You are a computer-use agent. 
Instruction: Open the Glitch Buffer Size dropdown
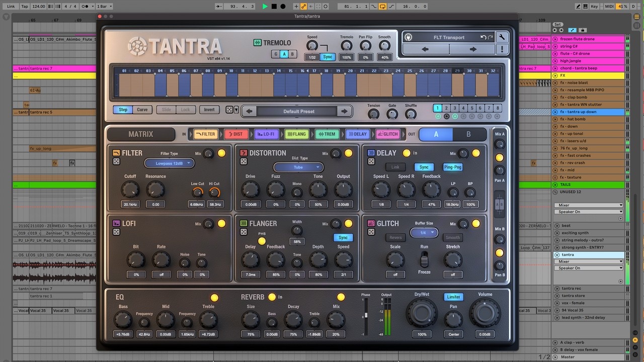(x=424, y=233)
